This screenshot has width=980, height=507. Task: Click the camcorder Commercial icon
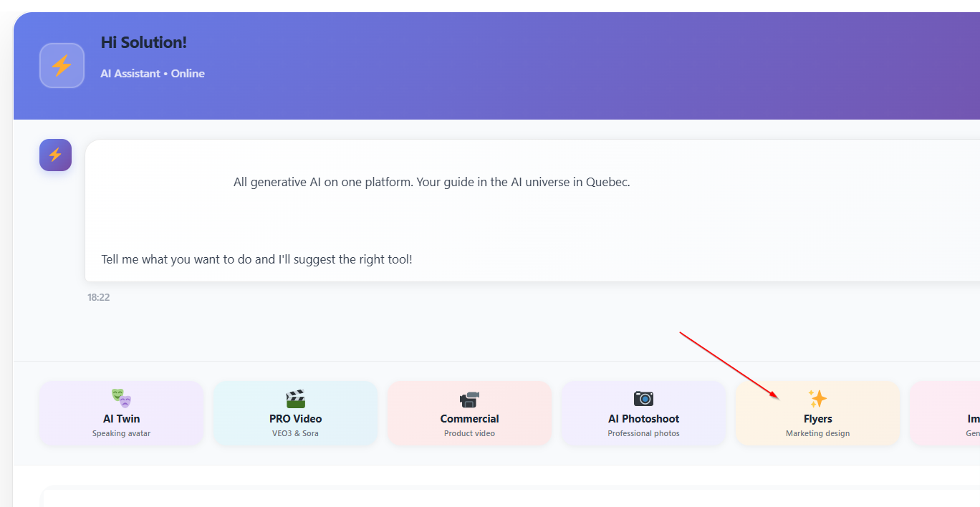(x=469, y=399)
